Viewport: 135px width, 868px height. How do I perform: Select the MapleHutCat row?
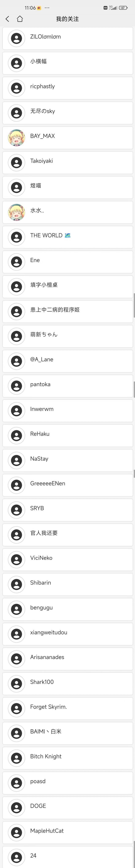(x=67, y=832)
